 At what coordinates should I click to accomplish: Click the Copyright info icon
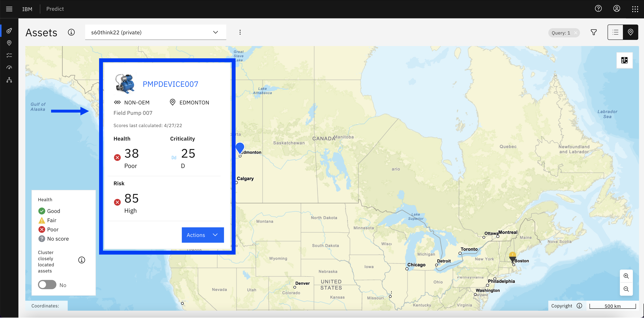[579, 306]
